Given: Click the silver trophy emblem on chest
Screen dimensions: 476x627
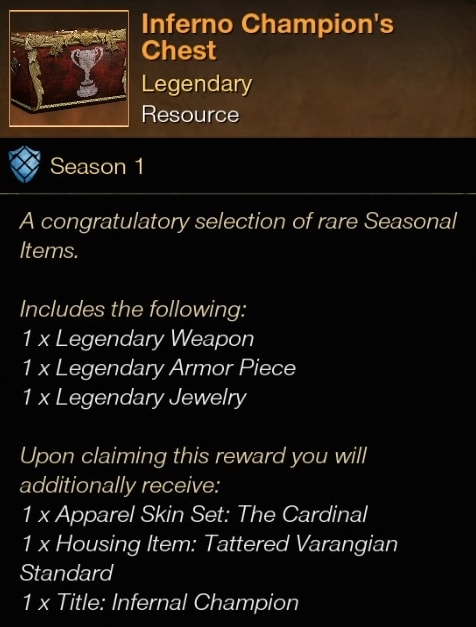Looking at the screenshot, I should 86,72.
